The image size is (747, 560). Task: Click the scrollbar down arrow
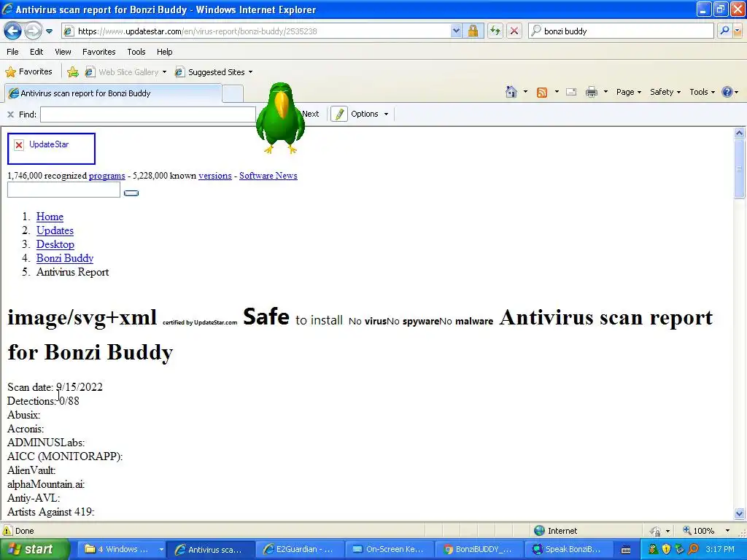[740, 514]
